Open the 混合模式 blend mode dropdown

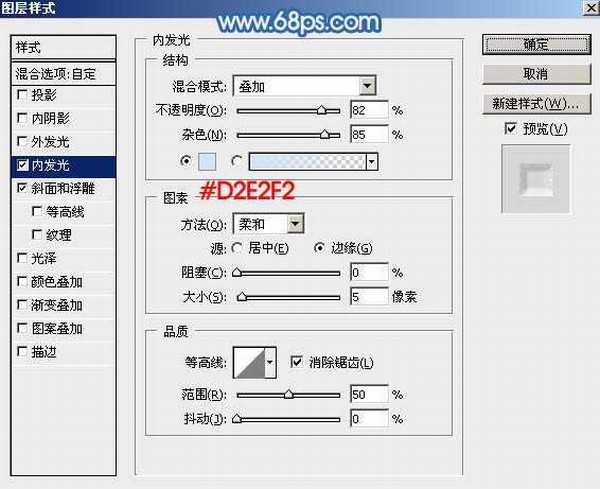click(x=303, y=86)
